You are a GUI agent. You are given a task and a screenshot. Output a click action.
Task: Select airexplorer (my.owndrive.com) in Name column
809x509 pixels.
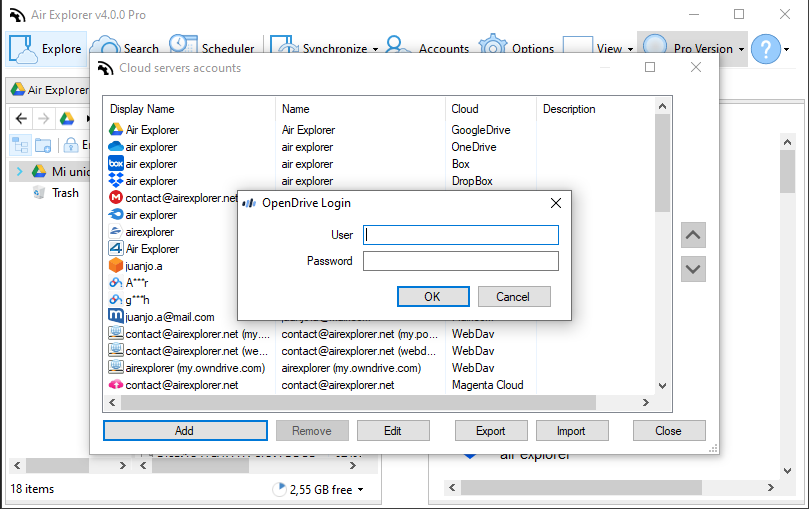point(351,368)
